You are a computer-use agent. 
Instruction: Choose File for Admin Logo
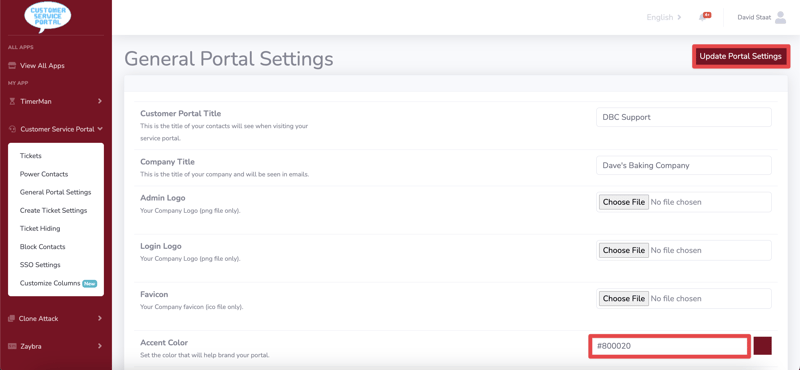click(x=623, y=202)
